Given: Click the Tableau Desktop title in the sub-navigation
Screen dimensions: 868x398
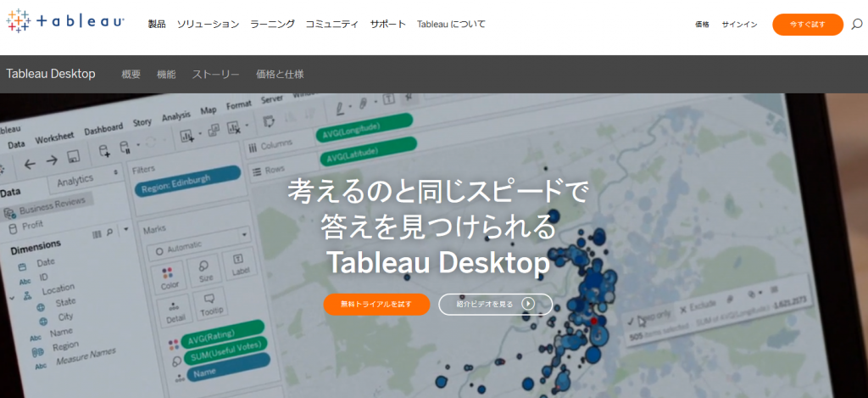Looking at the screenshot, I should [51, 74].
